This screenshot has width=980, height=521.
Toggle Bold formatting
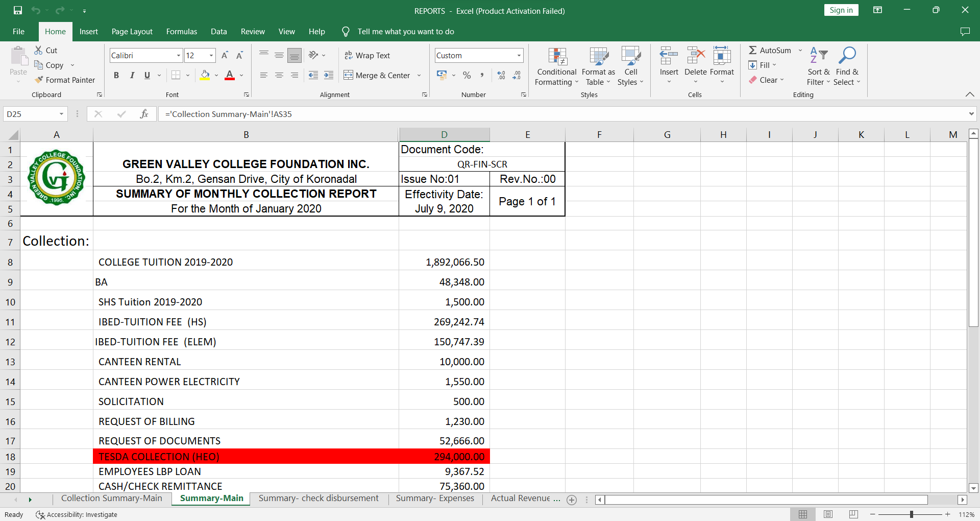click(116, 75)
